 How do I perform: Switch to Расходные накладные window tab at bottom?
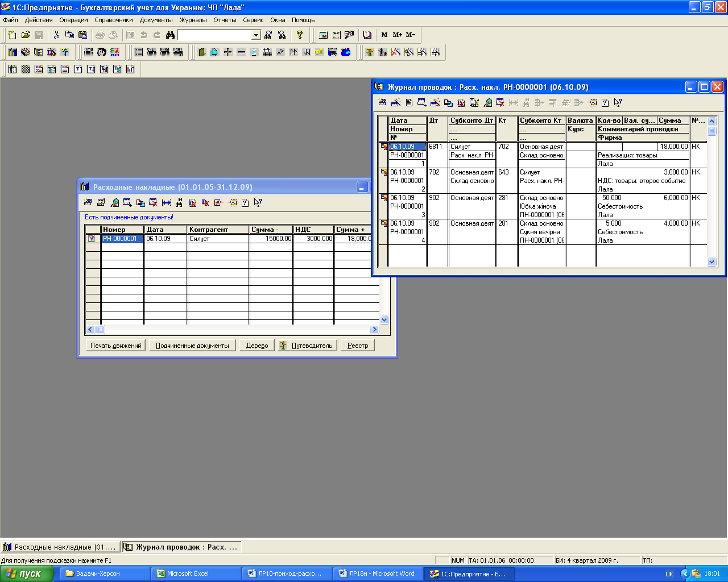[60, 547]
